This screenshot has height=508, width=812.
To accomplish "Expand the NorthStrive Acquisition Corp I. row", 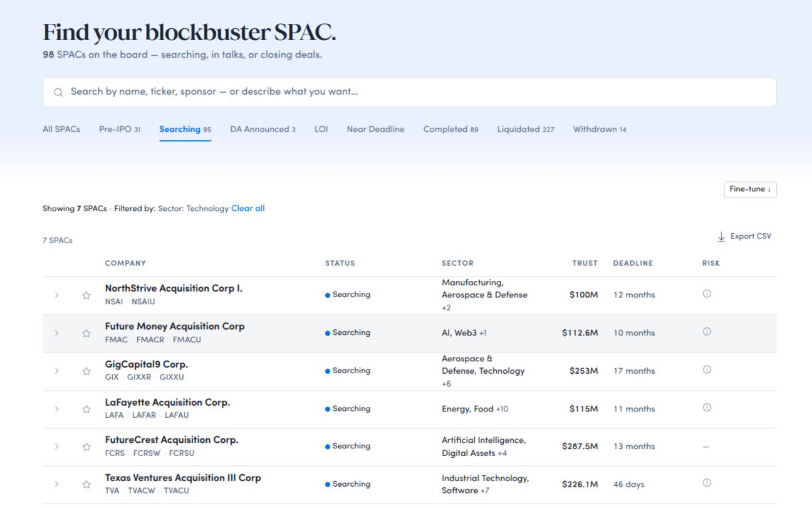I will [x=56, y=295].
